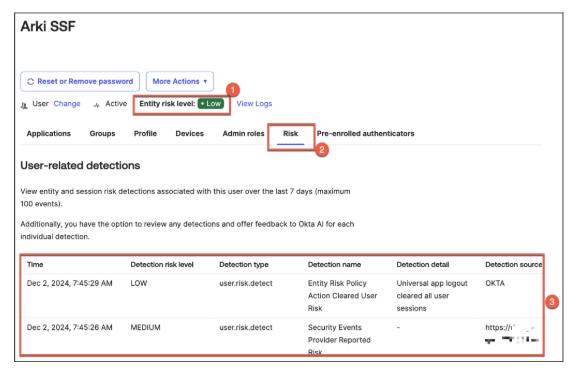Switch to the Applications tab
Viewport: 575px width, 370px height.
click(x=48, y=133)
